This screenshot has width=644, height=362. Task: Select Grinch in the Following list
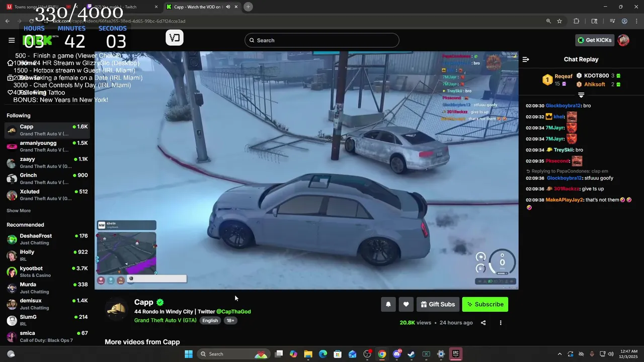click(47, 178)
